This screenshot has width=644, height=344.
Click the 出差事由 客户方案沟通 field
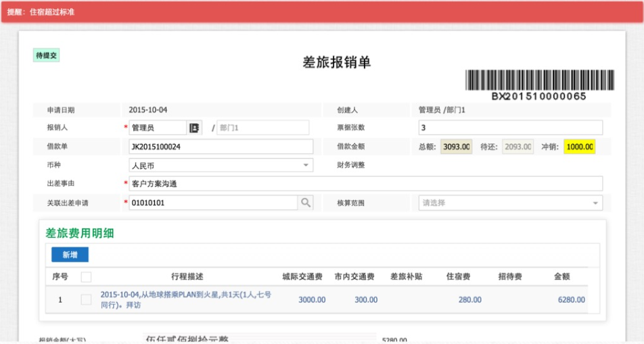pyautogui.click(x=365, y=184)
